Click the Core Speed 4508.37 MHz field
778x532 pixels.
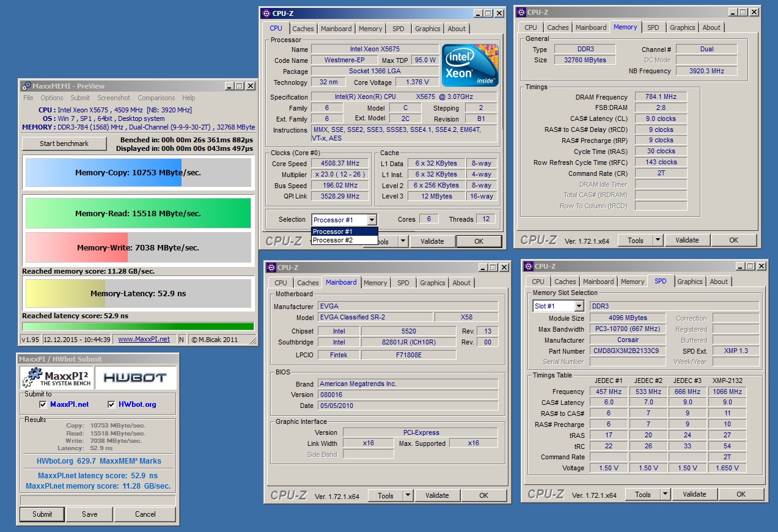[340, 163]
